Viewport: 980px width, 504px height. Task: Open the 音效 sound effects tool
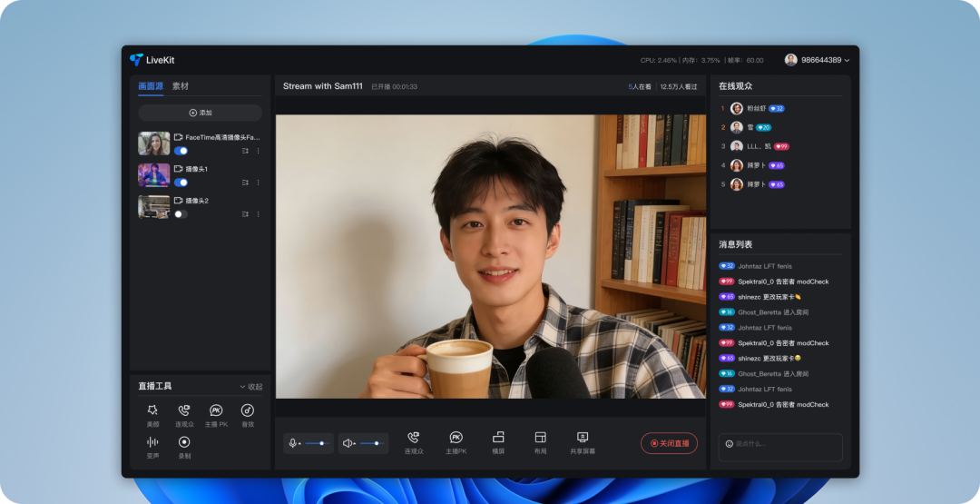click(248, 415)
